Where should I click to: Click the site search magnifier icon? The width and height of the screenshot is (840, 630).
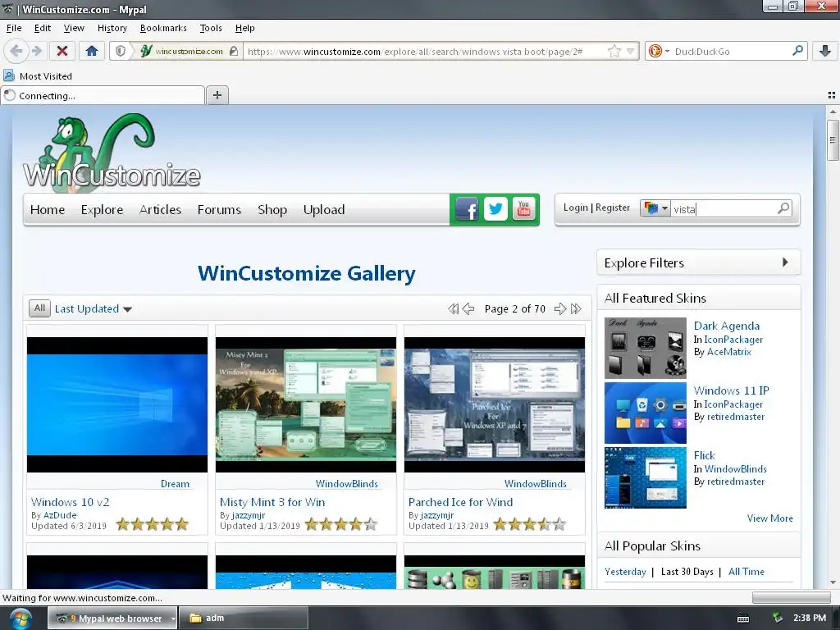coord(783,208)
